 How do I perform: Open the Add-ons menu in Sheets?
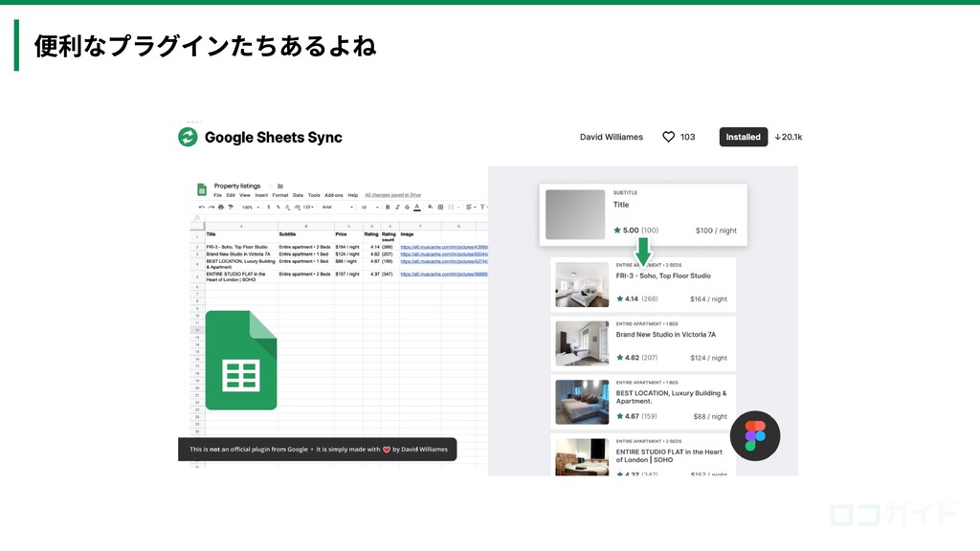tap(334, 195)
